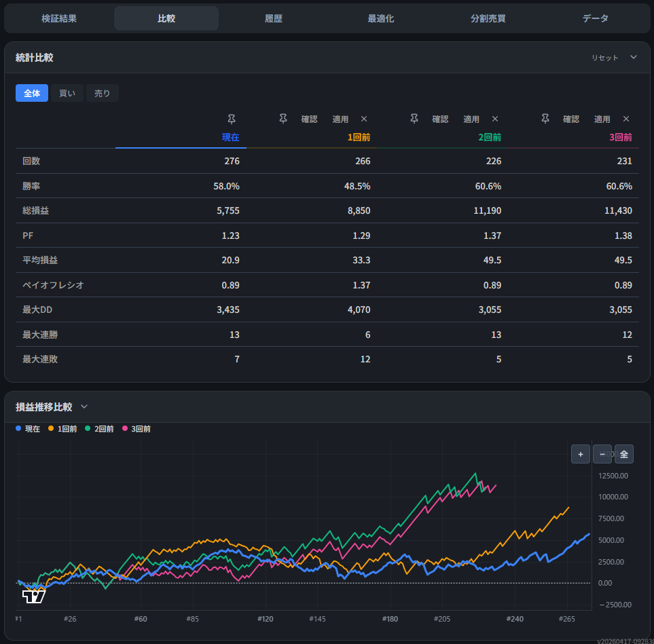Select the 2回前 column header
The image size is (654, 644).
pyautogui.click(x=490, y=137)
